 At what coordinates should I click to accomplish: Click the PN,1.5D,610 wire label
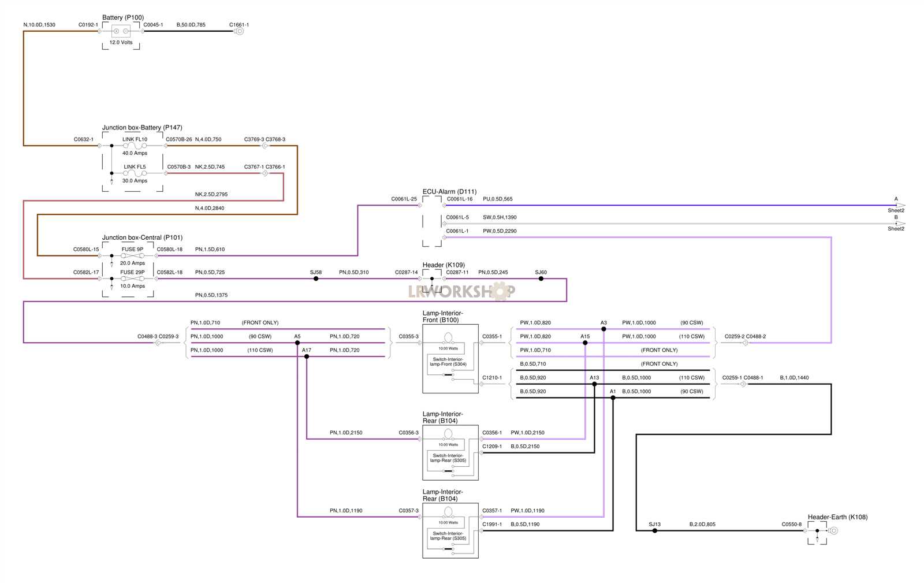(210, 250)
